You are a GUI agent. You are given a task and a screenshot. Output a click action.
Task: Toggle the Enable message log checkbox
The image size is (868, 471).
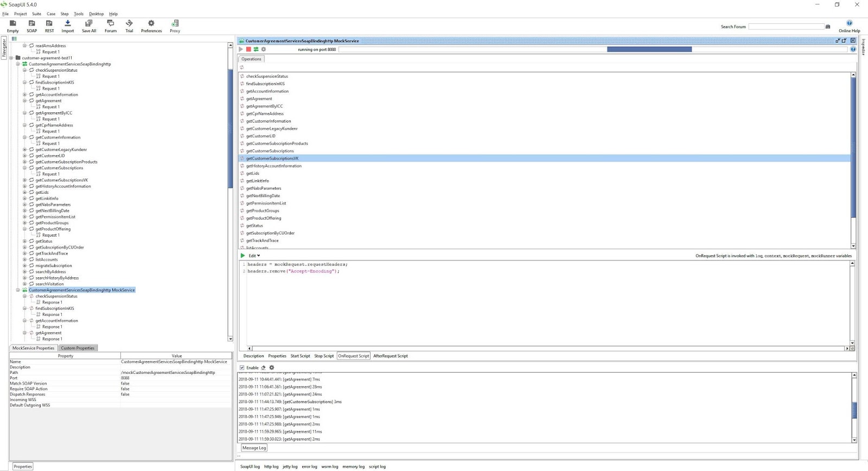[x=242, y=368]
